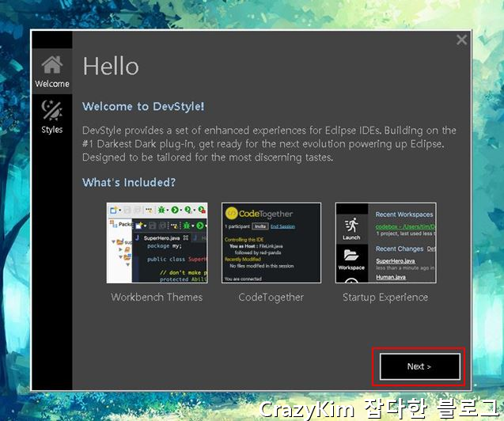Click the moon-sun Styles icon
This screenshot has height=421, width=504.
52,110
